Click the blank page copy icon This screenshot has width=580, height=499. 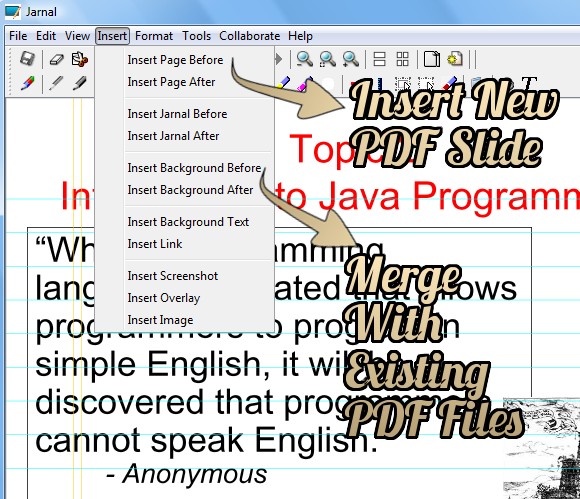[x=432, y=59]
